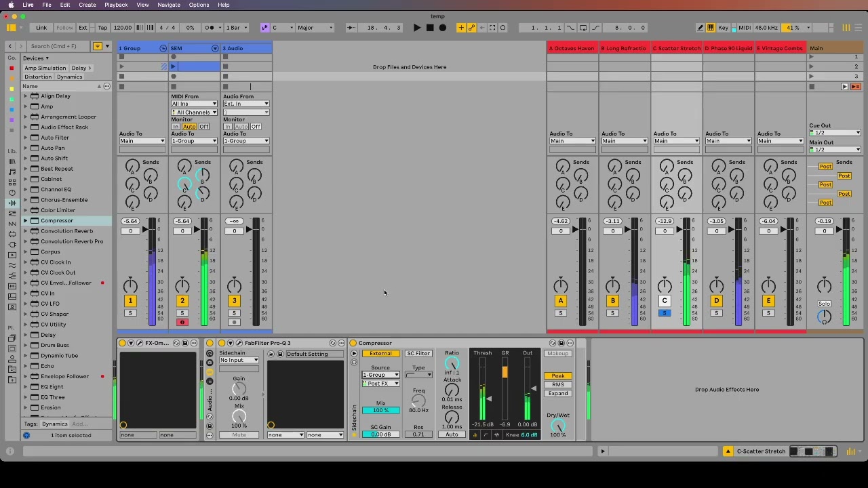Open the Compressor Source 1-Group dropdown

click(380, 375)
